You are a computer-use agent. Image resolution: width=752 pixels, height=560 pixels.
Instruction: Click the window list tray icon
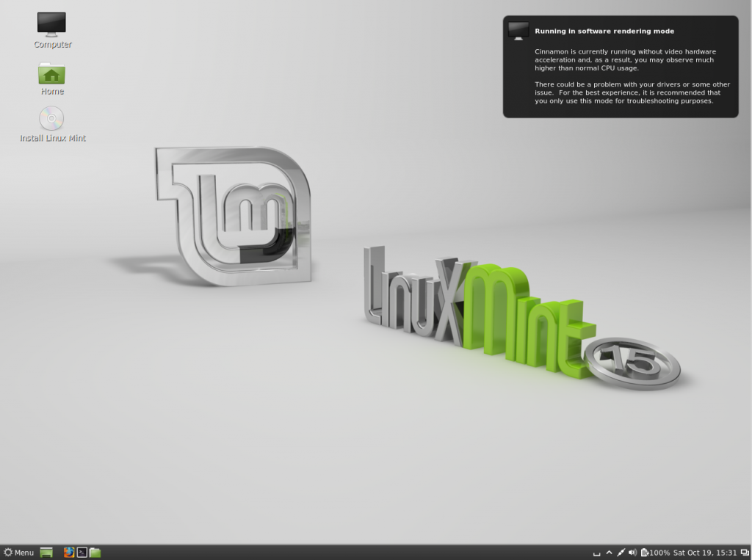pyautogui.click(x=745, y=553)
